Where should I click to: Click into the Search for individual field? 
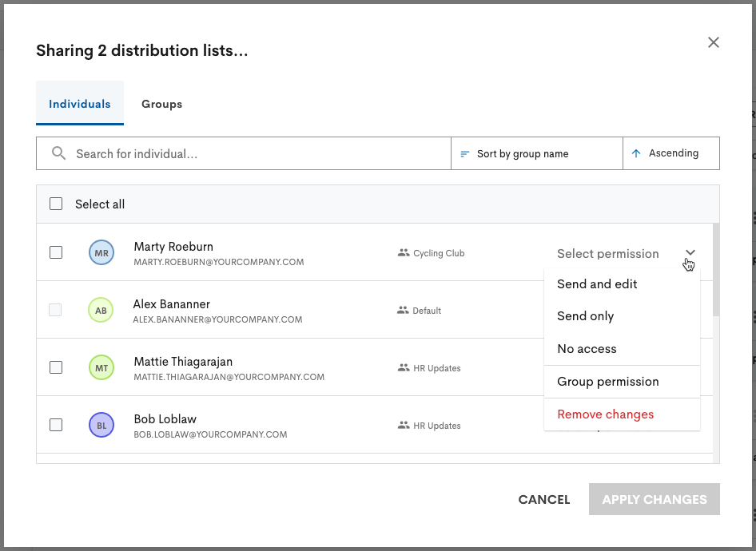point(244,153)
